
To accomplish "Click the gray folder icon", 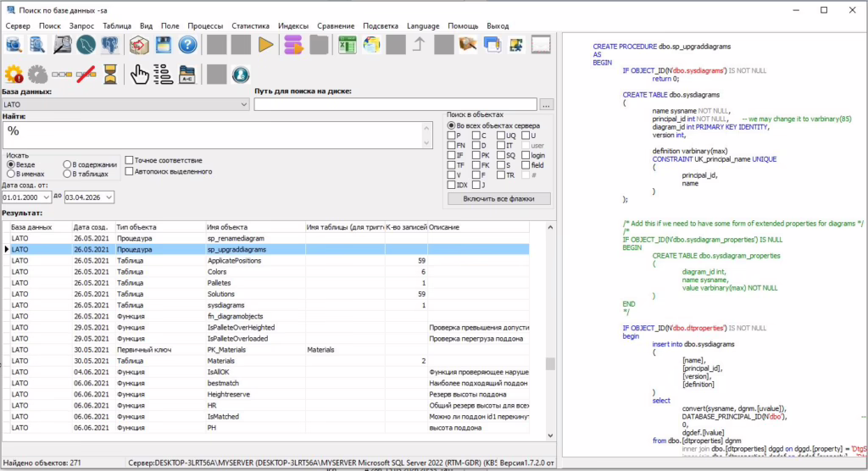I will point(319,45).
